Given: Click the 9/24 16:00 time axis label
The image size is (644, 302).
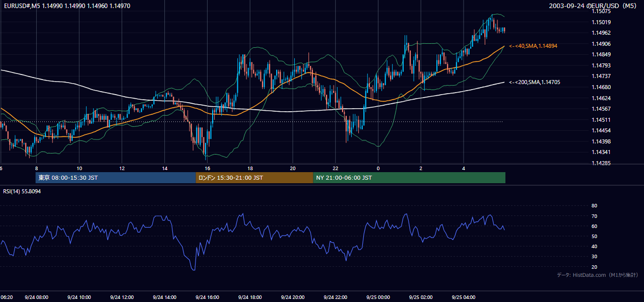Looking at the screenshot, I should 207,297.
